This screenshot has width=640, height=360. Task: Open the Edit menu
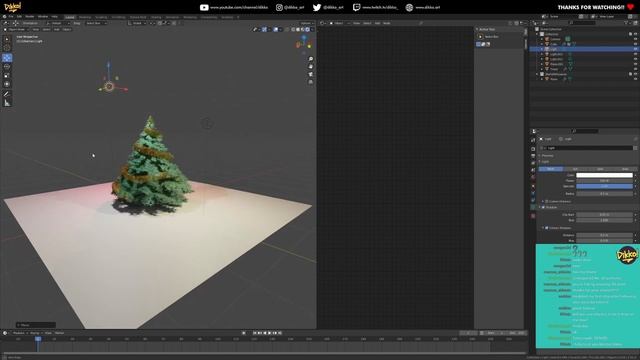tap(19, 17)
